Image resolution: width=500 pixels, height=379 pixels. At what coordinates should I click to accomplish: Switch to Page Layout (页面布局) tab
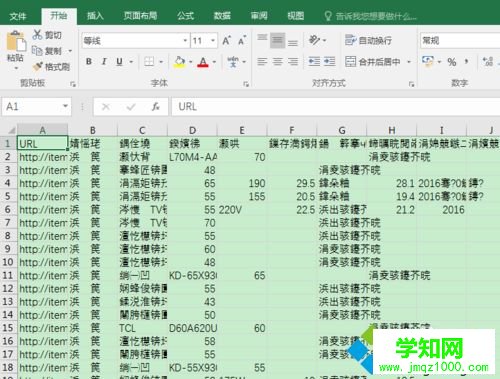point(140,16)
